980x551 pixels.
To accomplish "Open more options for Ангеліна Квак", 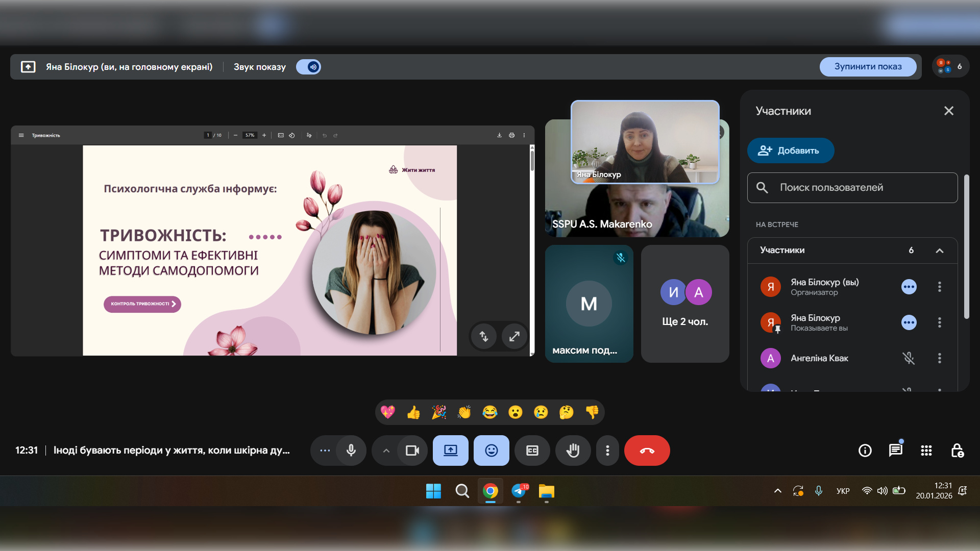I will pyautogui.click(x=939, y=358).
